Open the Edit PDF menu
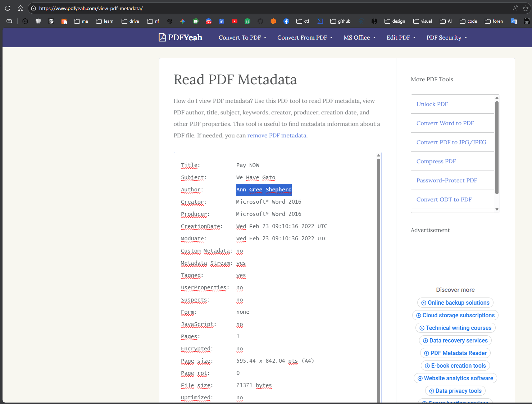The width and height of the screenshot is (532, 404). click(401, 37)
